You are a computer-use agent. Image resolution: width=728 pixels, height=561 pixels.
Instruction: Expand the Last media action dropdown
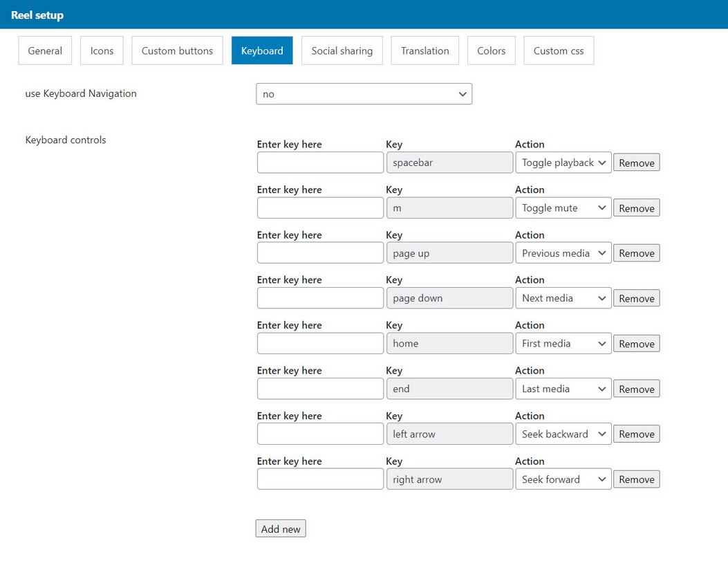click(x=563, y=389)
